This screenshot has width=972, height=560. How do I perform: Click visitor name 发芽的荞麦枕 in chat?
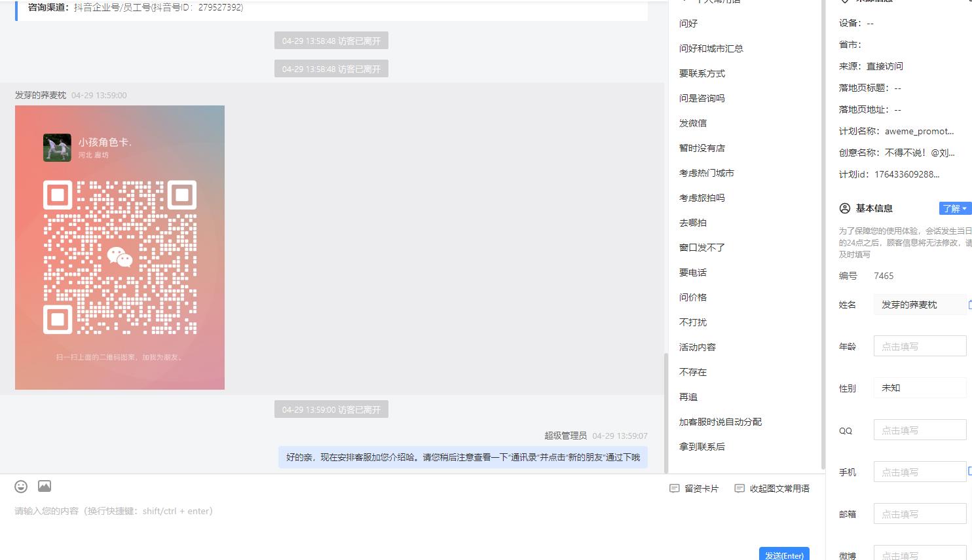[41, 95]
